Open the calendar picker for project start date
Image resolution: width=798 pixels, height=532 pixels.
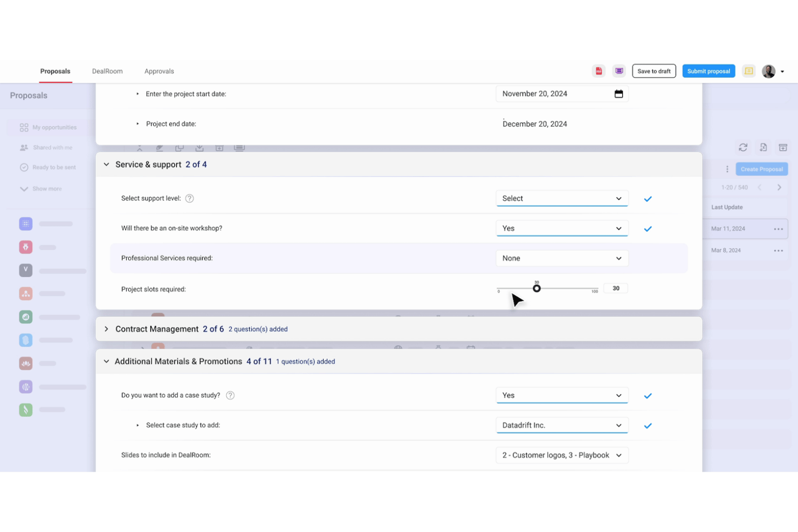pyautogui.click(x=618, y=94)
